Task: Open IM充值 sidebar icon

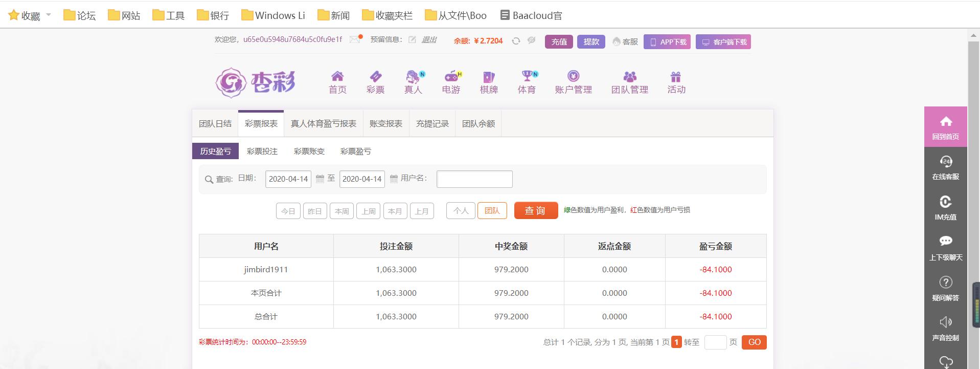Action: (945, 208)
